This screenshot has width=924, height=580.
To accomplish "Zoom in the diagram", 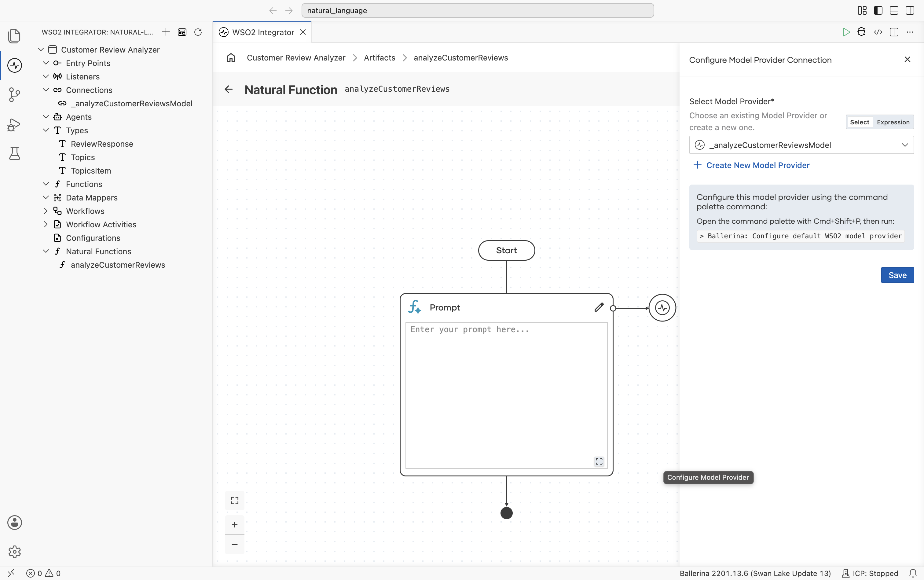I will tap(234, 524).
